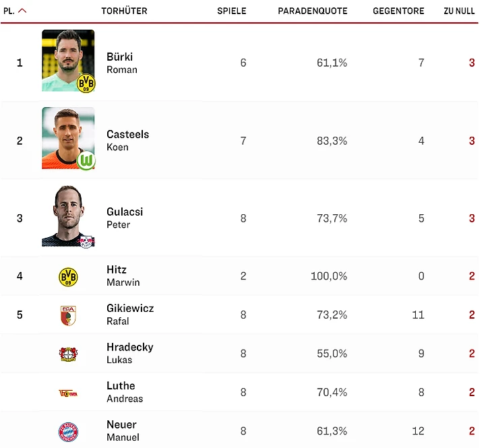Sort table by GEGENTORE column

point(398,11)
